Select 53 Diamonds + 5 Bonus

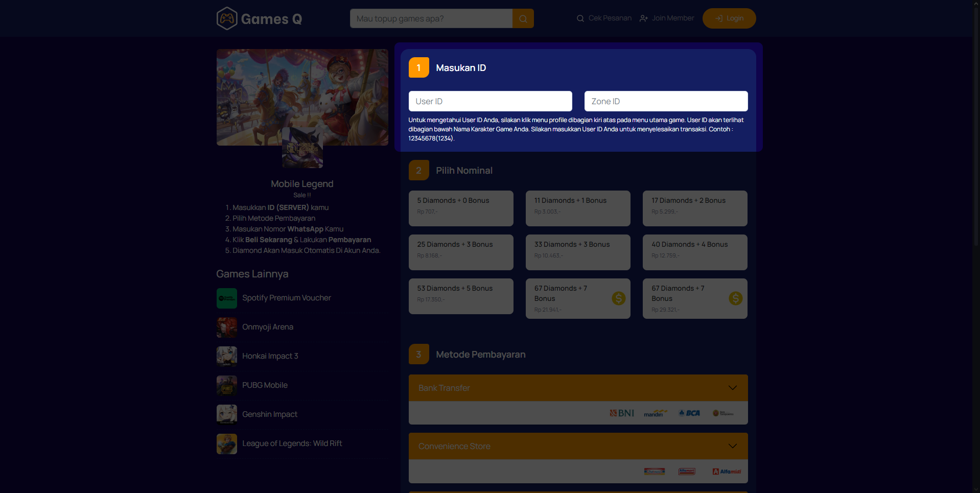click(x=461, y=296)
